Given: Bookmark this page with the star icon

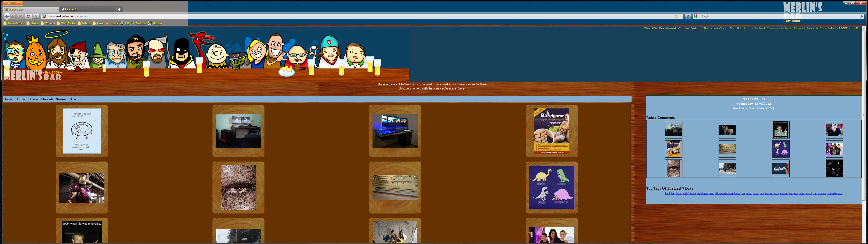Looking at the screenshot, I should (676, 16).
